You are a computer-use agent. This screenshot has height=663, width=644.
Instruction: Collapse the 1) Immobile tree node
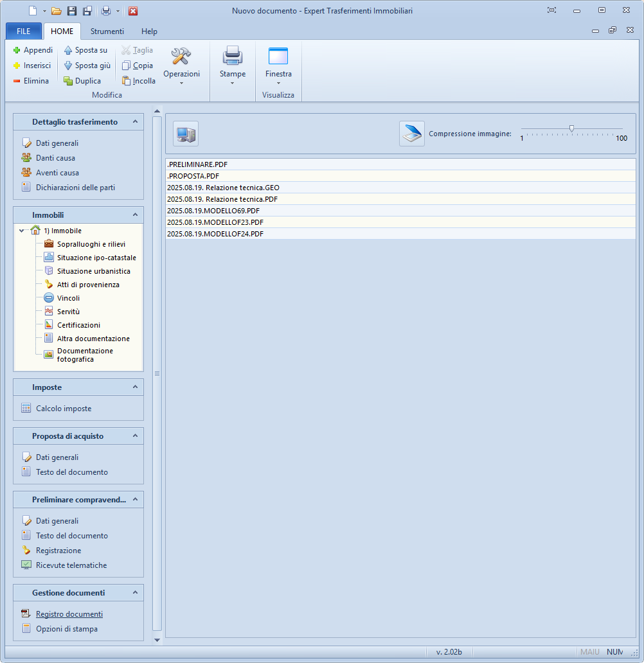pyautogui.click(x=22, y=231)
